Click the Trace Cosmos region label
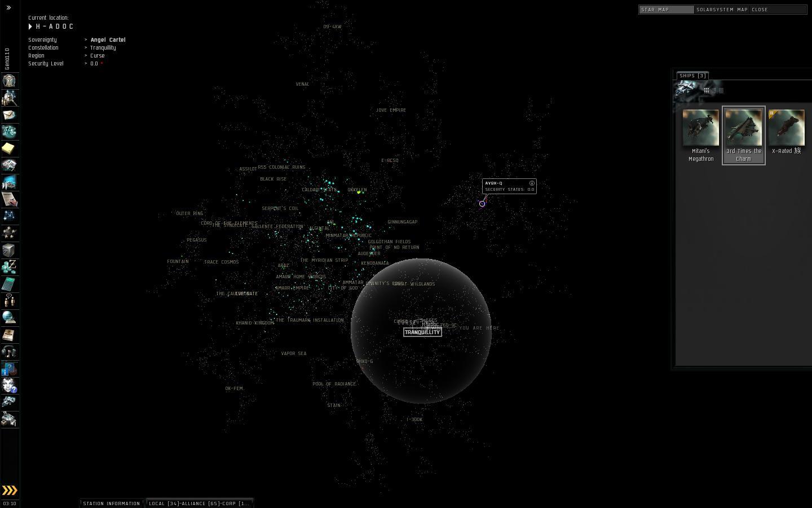The height and width of the screenshot is (508, 812). tap(222, 262)
